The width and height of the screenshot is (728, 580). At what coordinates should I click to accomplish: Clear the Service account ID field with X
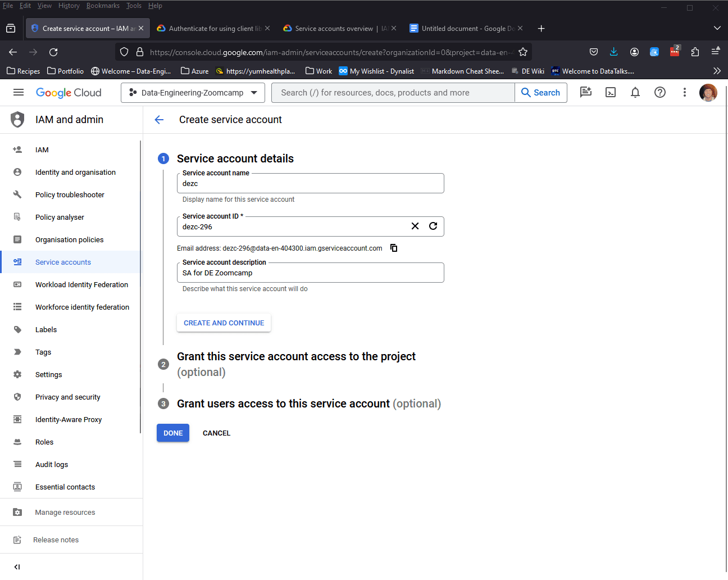[x=415, y=226]
